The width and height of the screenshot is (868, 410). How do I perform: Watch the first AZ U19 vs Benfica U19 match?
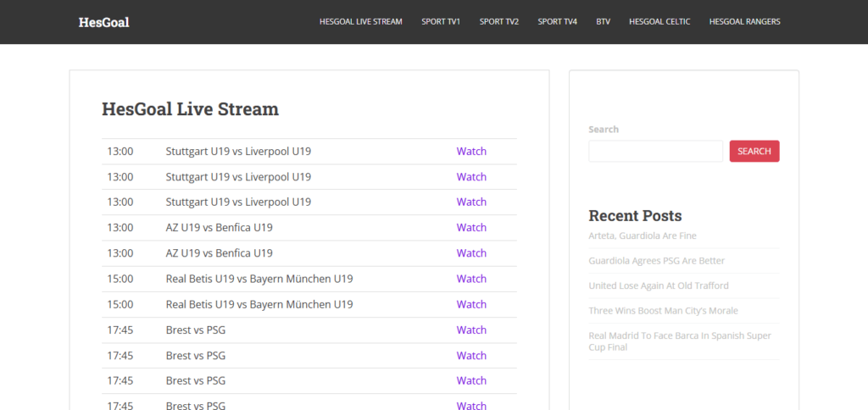pos(471,228)
